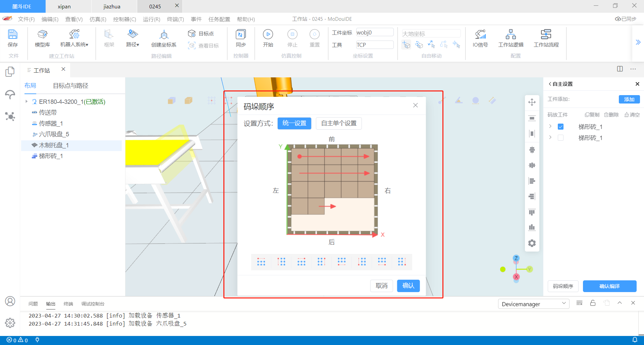Click the Sync (同步) controller icon
Image resolution: width=644 pixels, height=345 pixels.
(240, 34)
